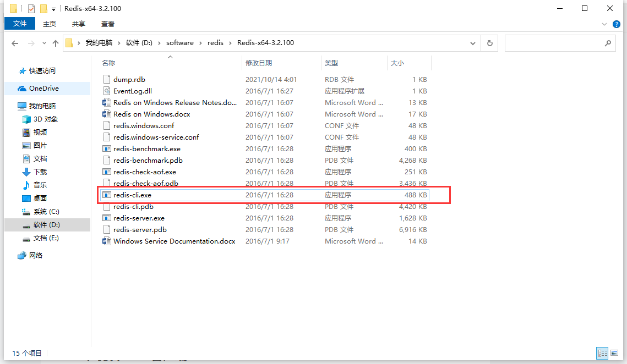Click the Redis on Windows.docx Word icon
This screenshot has height=364, width=627.
[106, 114]
